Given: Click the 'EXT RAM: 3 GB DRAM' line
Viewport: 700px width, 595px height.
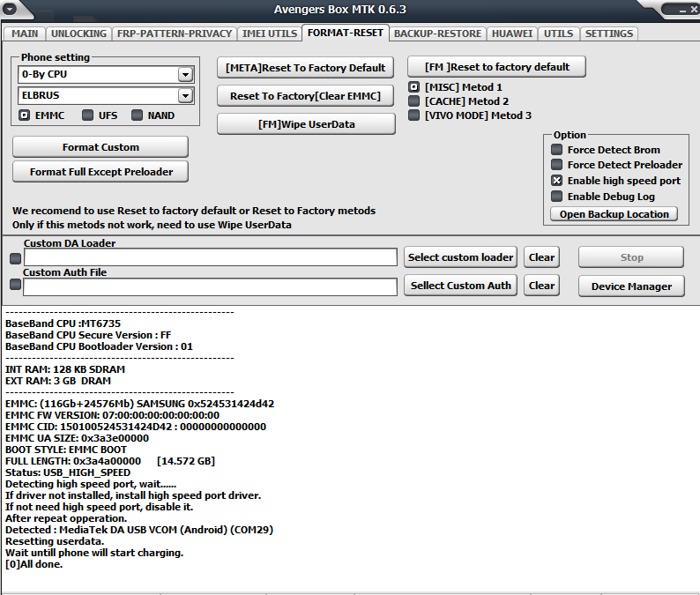Looking at the screenshot, I should (x=58, y=381).
